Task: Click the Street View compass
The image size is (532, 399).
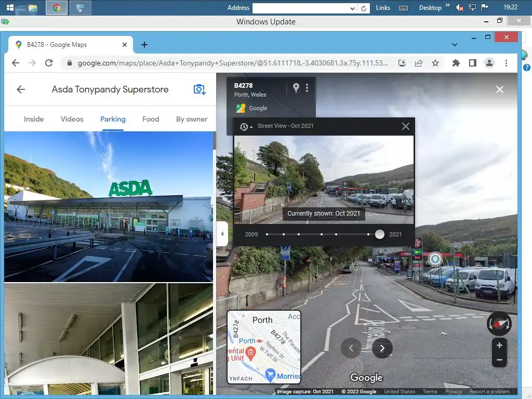Action: (x=499, y=324)
